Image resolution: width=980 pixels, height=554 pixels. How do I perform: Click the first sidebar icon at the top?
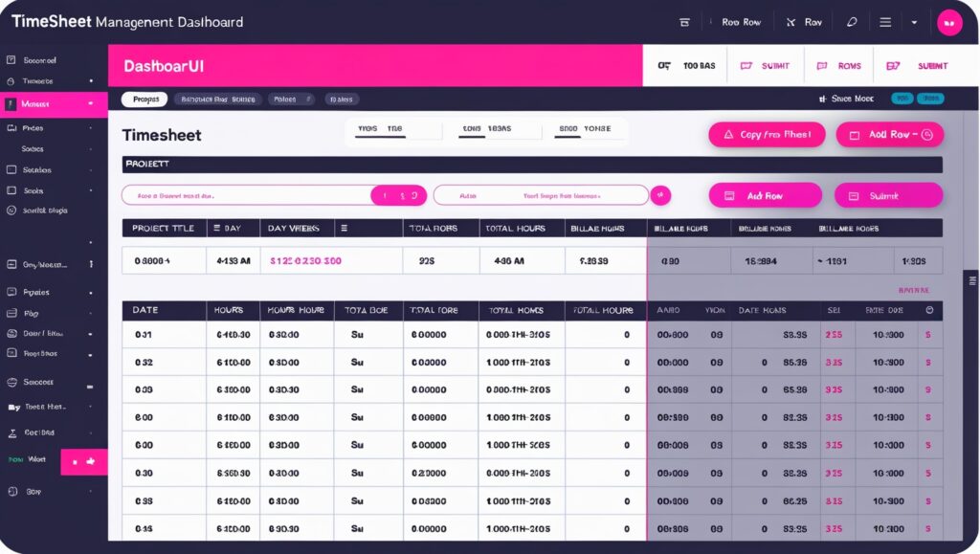point(11,59)
